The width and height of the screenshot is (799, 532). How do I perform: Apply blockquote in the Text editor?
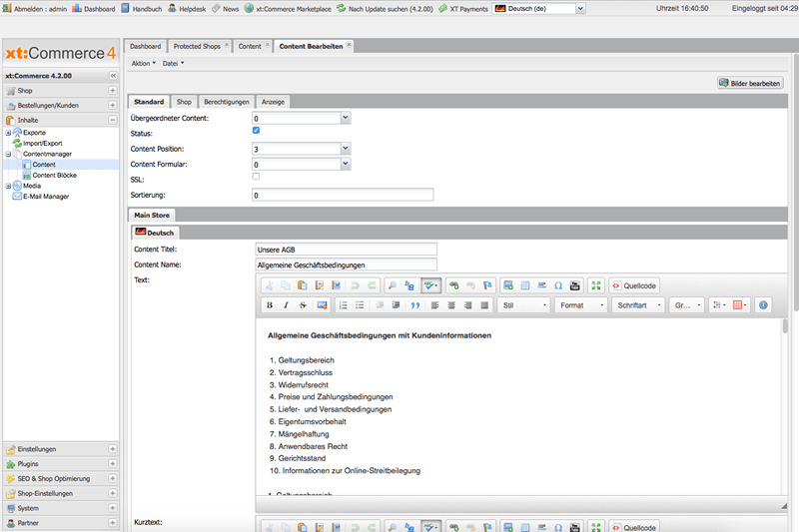pyautogui.click(x=415, y=305)
